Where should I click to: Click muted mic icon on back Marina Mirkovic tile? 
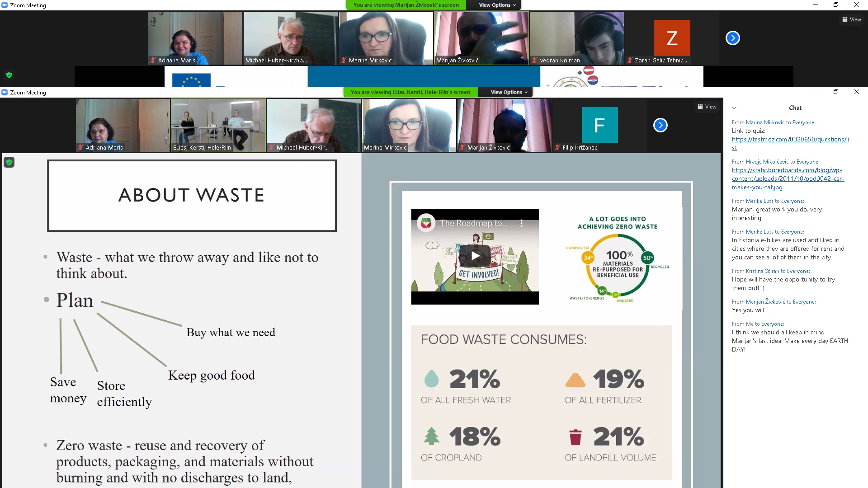point(344,60)
